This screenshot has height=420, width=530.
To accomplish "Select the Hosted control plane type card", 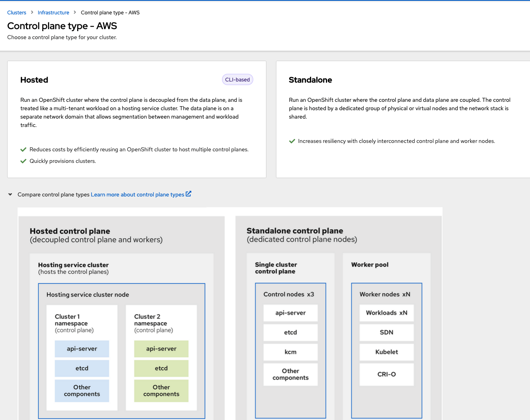I will coord(137,119).
